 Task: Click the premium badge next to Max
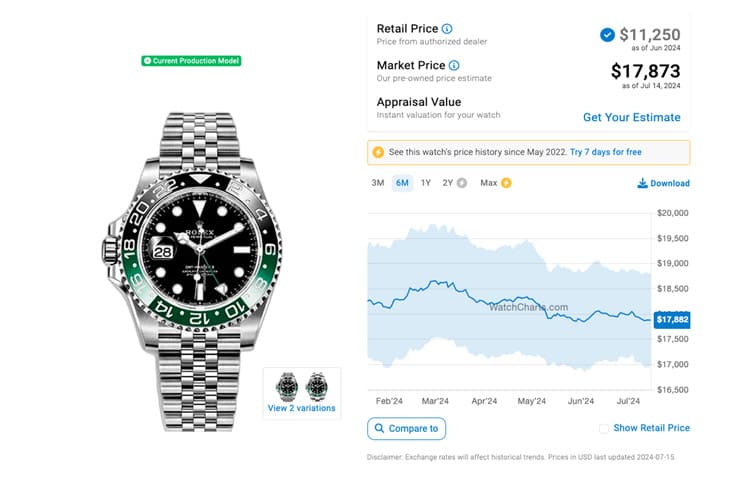(506, 183)
